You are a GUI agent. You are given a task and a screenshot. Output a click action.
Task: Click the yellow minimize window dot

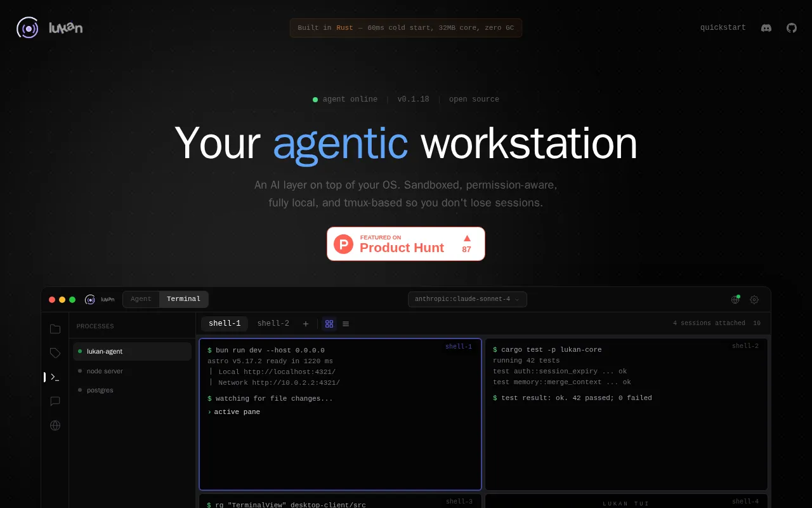click(62, 300)
